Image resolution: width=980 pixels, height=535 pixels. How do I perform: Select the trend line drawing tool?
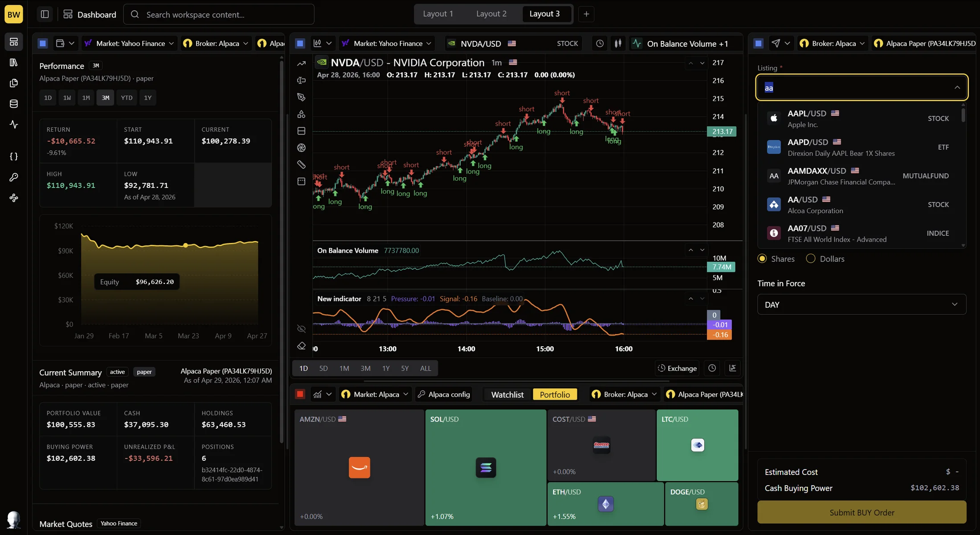302,64
